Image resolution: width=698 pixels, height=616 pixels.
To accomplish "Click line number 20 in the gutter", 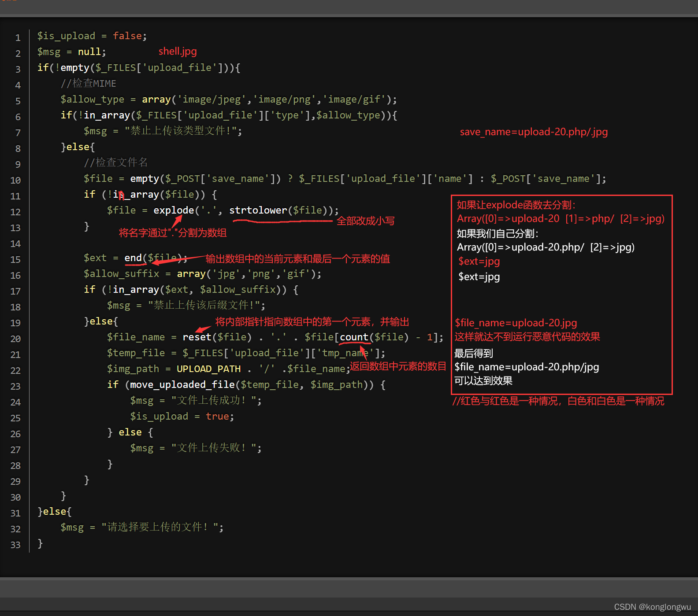I will [15, 339].
